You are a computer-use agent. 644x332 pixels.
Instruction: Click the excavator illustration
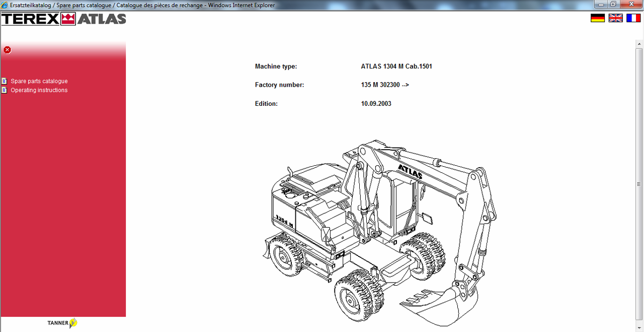[x=380, y=233]
